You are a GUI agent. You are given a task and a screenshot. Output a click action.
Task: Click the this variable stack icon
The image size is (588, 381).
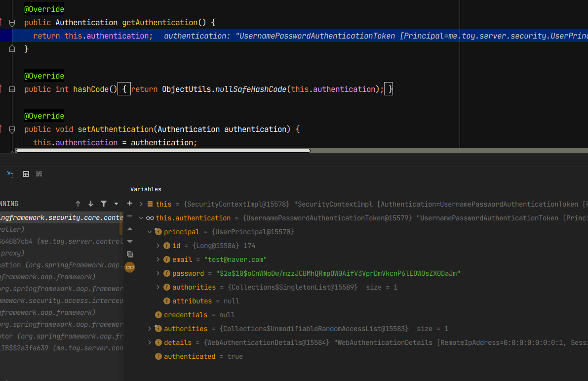click(150, 204)
